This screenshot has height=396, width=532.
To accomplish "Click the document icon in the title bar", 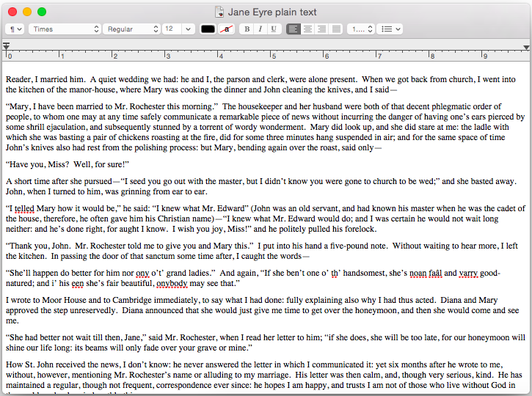I will click(x=219, y=12).
